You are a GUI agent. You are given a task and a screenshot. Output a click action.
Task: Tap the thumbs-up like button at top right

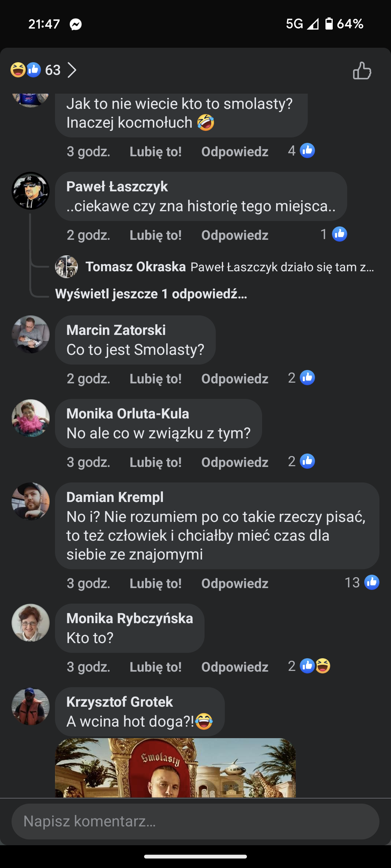point(362,71)
